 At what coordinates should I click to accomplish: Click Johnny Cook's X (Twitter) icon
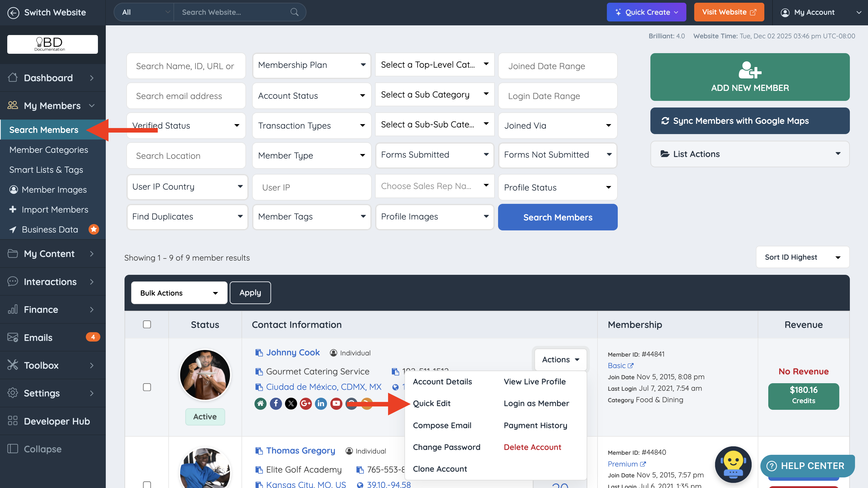(291, 403)
